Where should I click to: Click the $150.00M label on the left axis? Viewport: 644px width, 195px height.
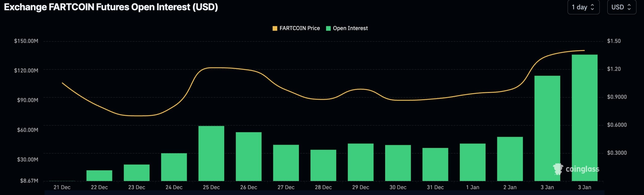point(26,41)
